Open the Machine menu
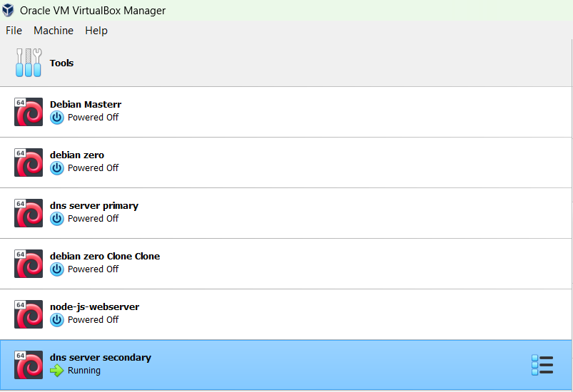573x392 pixels. point(54,31)
